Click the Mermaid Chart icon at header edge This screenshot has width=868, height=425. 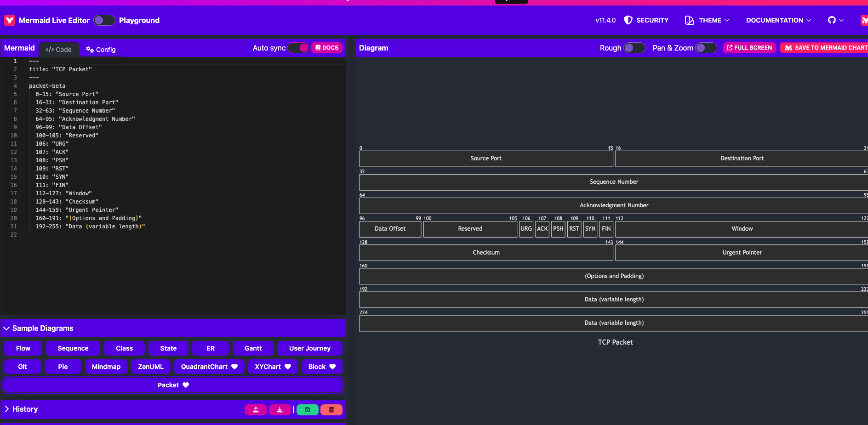click(864, 20)
